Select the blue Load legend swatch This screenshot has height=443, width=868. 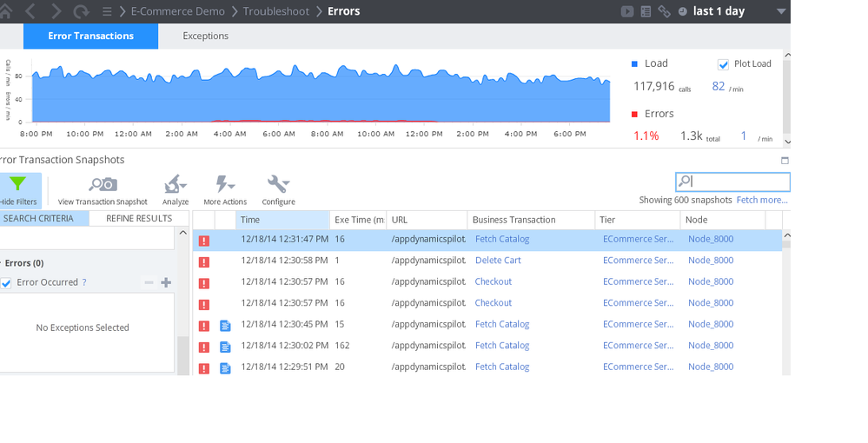point(634,63)
